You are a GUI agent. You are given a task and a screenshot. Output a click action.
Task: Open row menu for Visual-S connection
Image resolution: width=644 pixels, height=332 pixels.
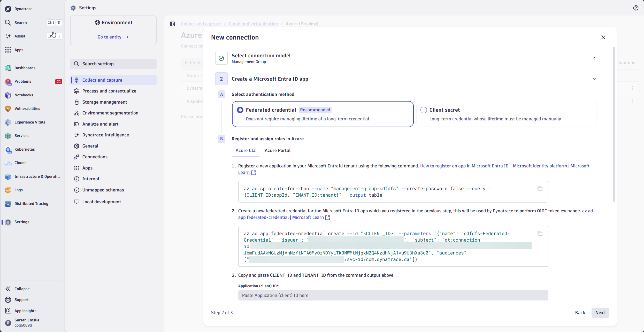[x=632, y=102]
